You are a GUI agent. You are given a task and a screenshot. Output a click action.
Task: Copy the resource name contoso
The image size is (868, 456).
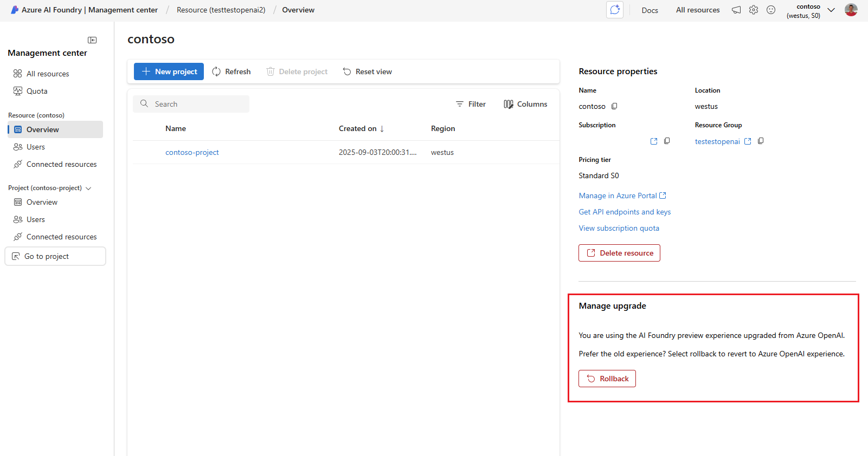614,106
